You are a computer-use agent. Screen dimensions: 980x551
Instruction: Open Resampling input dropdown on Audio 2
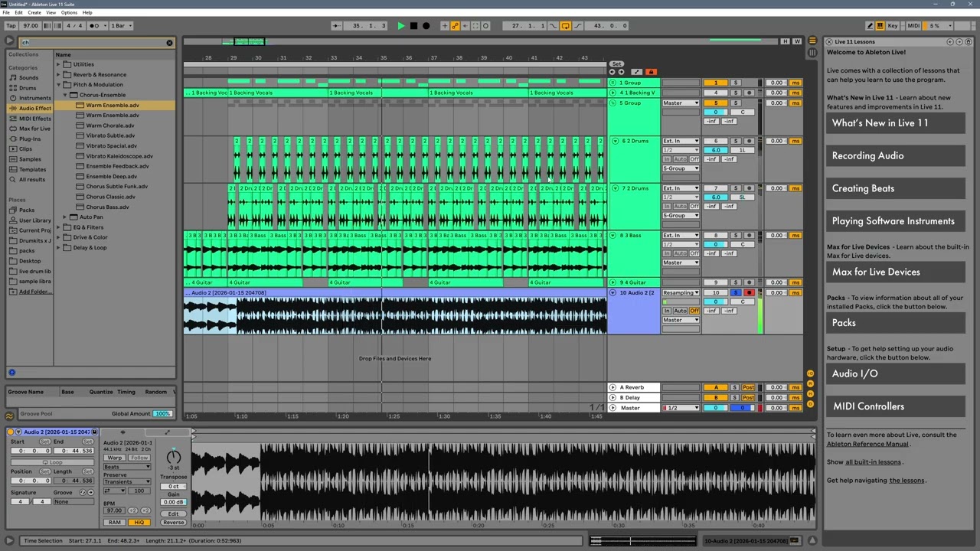pos(681,293)
